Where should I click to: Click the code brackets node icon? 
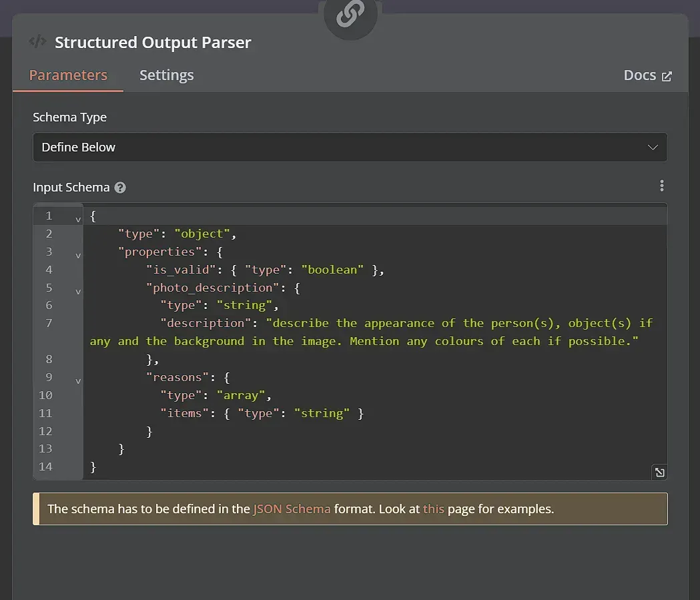(37, 41)
